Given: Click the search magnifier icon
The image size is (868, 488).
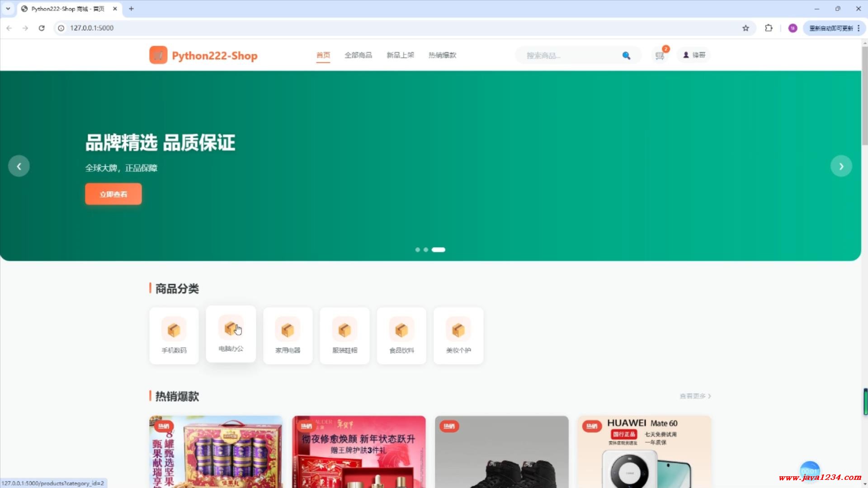Looking at the screenshot, I should (626, 55).
